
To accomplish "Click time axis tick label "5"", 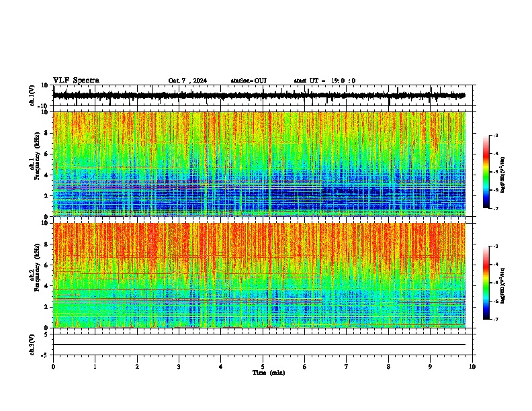I will click(x=263, y=367).
